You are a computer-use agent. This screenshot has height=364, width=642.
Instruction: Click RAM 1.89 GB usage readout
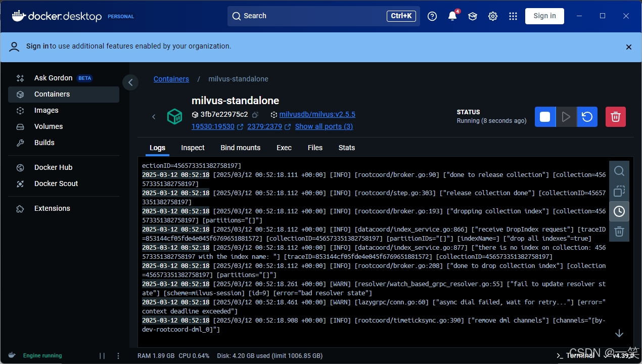click(156, 356)
